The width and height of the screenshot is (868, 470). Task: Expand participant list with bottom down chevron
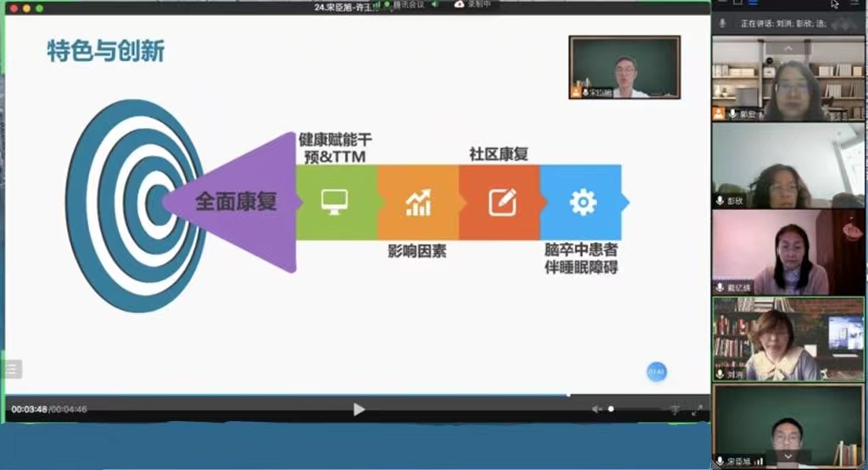788,456
